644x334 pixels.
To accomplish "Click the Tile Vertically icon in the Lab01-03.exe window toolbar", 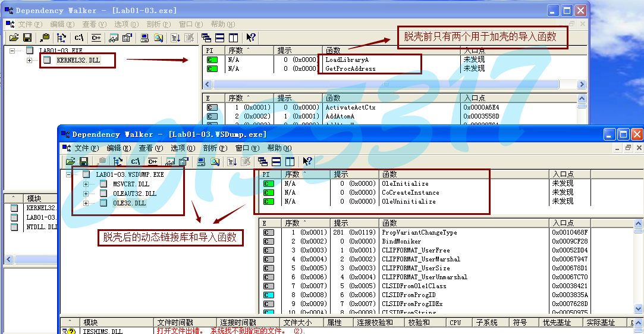I will pos(233,38).
